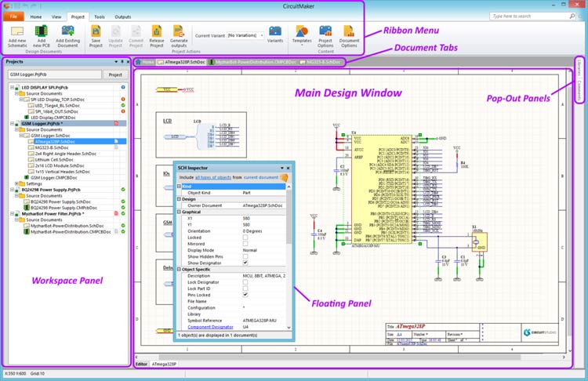Click the Add new Schematic icon
This screenshot has width=588, height=381.
(x=17, y=31)
